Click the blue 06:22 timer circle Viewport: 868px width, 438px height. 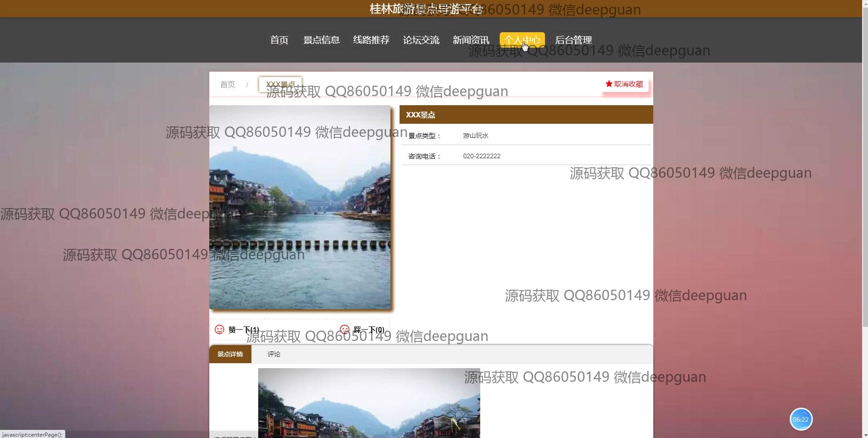(x=800, y=419)
